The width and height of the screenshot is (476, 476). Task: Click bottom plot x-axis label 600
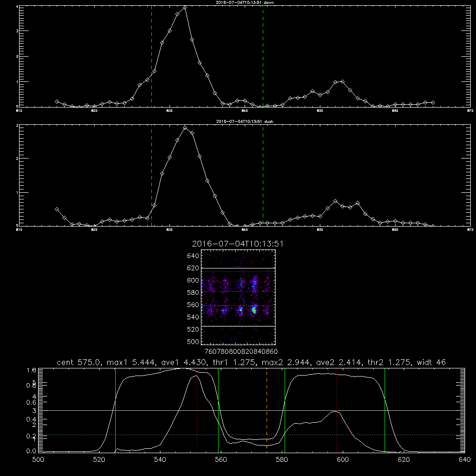(x=343, y=460)
